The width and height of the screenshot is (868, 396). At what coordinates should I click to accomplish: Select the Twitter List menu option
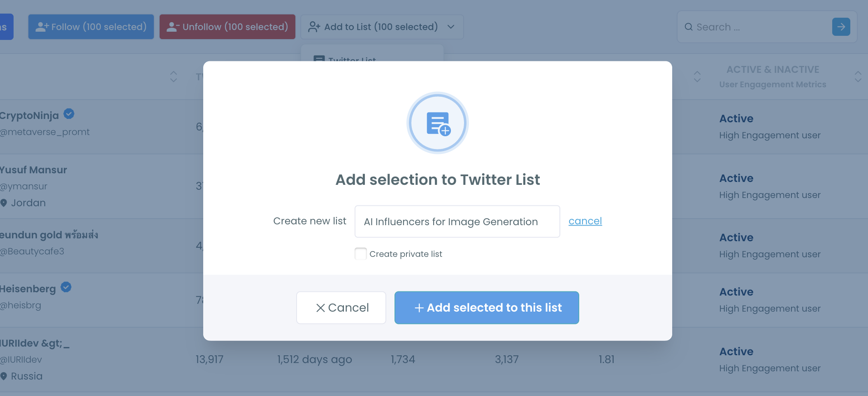pos(352,61)
